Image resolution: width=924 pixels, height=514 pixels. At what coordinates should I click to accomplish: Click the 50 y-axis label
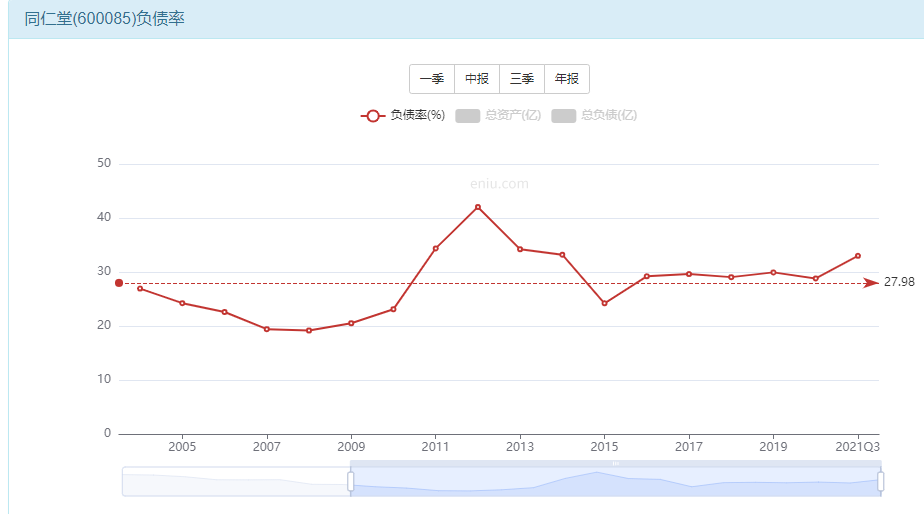coord(104,163)
